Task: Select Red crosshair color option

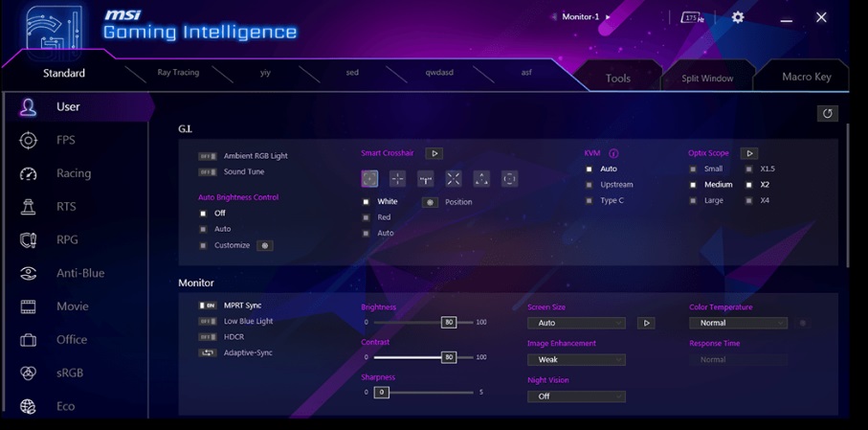Action: pos(366,217)
